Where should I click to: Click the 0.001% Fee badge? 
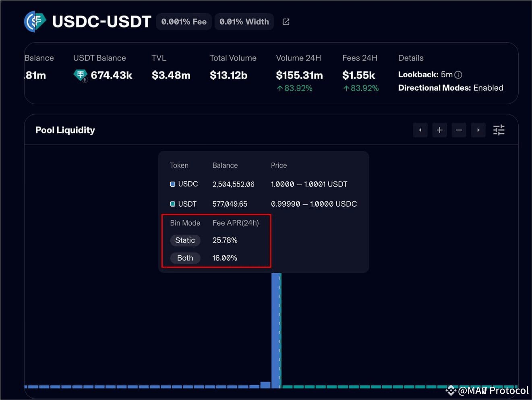click(x=184, y=22)
